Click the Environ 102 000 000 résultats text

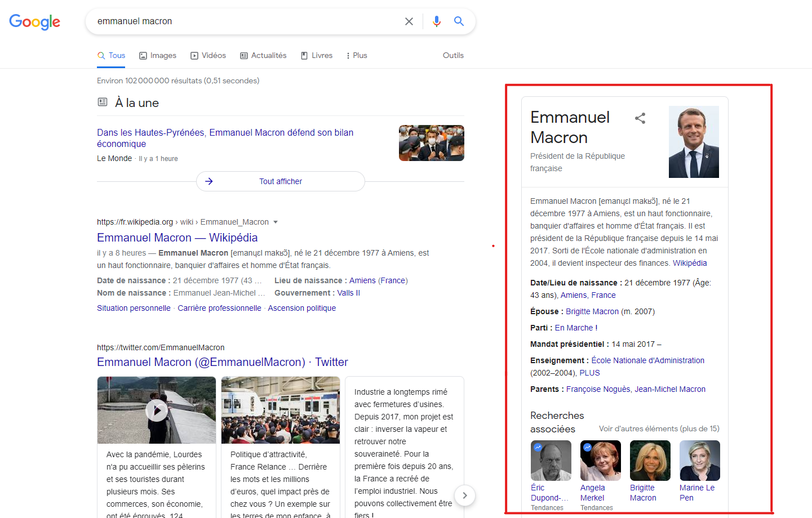click(x=178, y=81)
